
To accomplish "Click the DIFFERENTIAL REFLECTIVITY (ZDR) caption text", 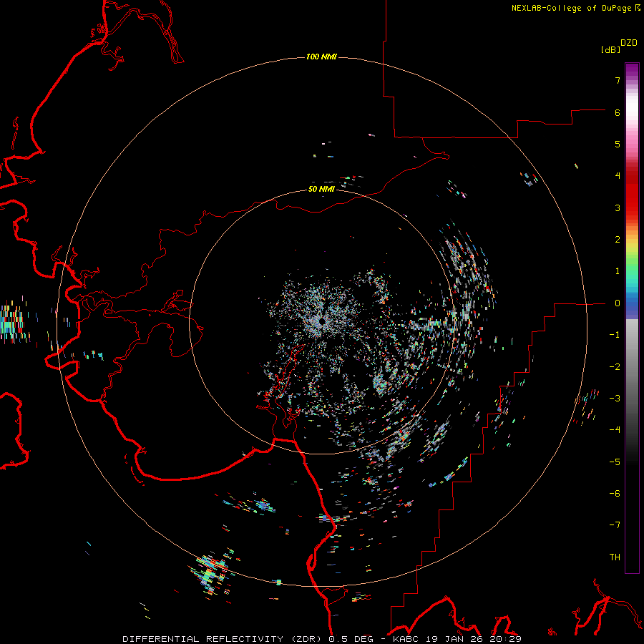I will tap(223, 639).
